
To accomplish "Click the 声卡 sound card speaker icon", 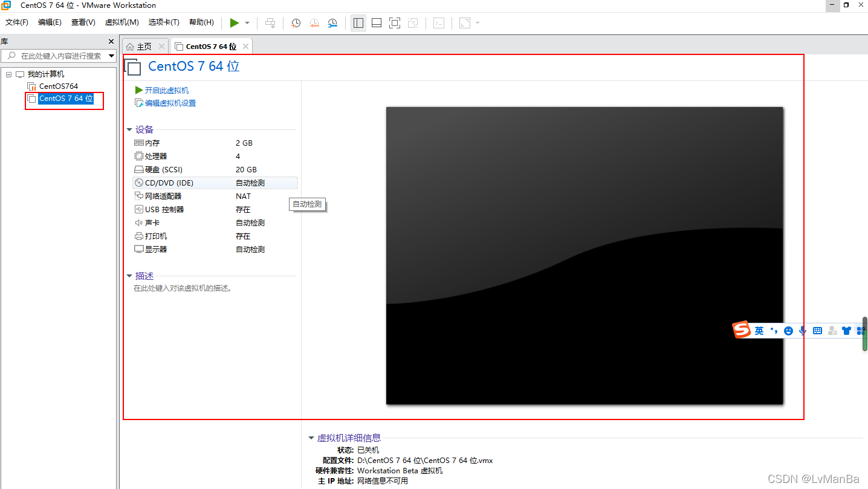I will click(x=139, y=223).
